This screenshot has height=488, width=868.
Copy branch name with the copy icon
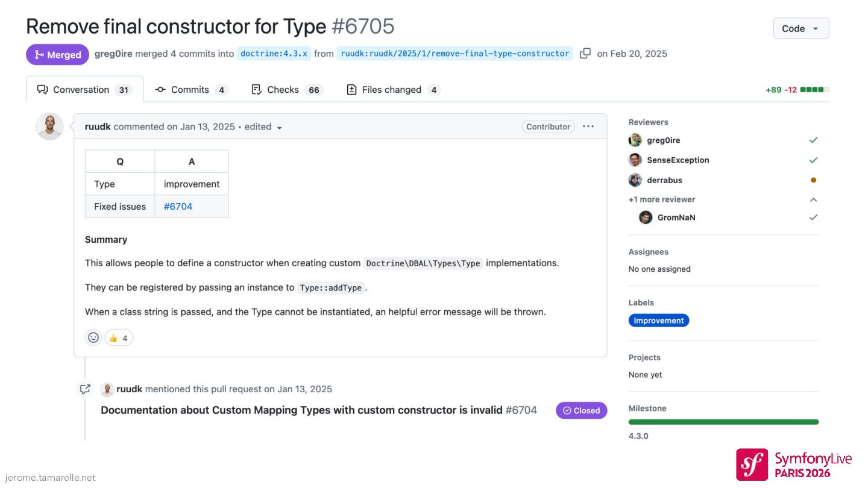(585, 54)
